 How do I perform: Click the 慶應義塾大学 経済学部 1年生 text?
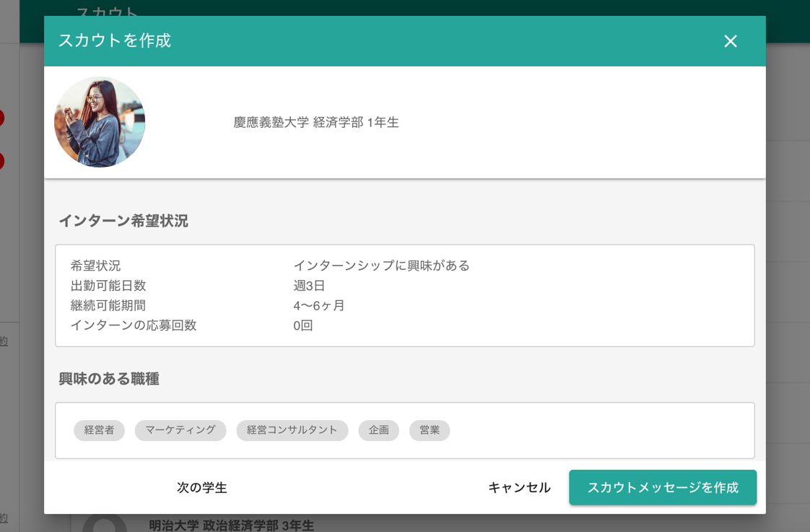pyautogui.click(x=316, y=123)
